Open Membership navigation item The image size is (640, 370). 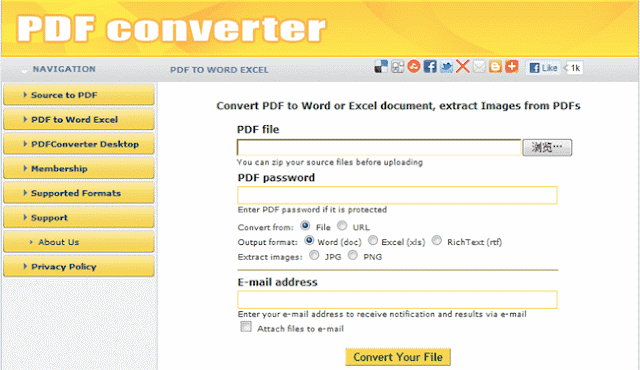[79, 168]
